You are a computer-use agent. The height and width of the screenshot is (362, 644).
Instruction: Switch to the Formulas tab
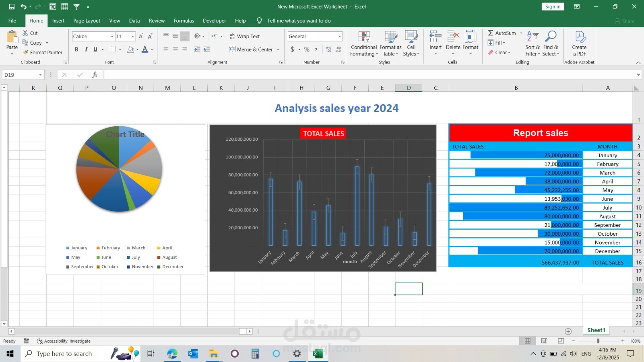(x=184, y=21)
